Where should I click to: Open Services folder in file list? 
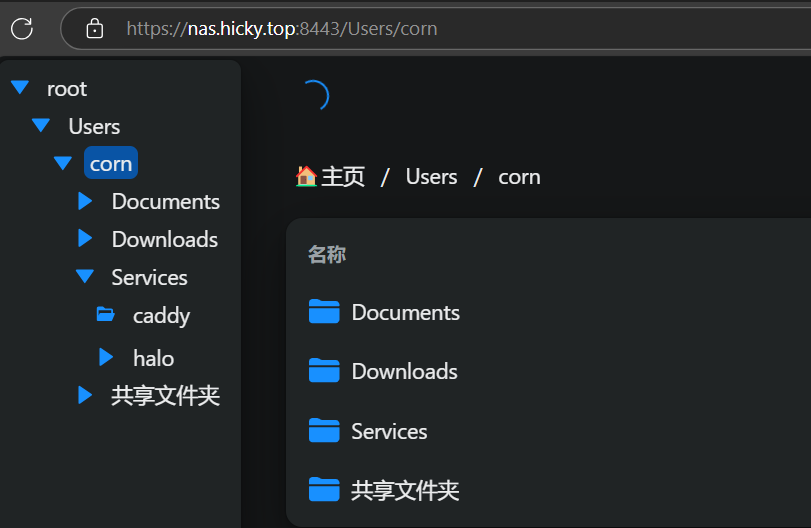389,431
